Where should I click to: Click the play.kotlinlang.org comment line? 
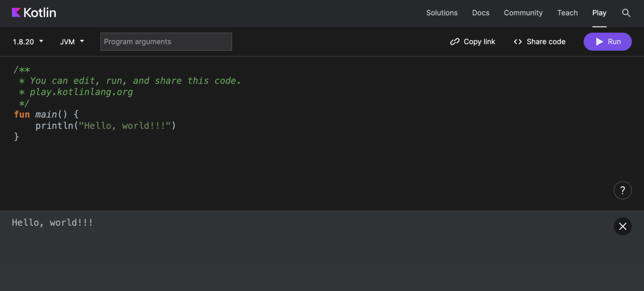pyautogui.click(x=81, y=92)
